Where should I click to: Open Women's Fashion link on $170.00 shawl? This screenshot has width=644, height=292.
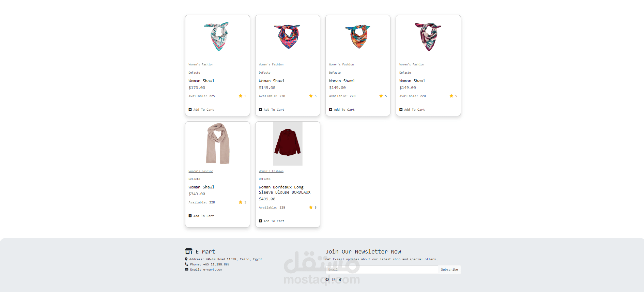tap(201, 64)
